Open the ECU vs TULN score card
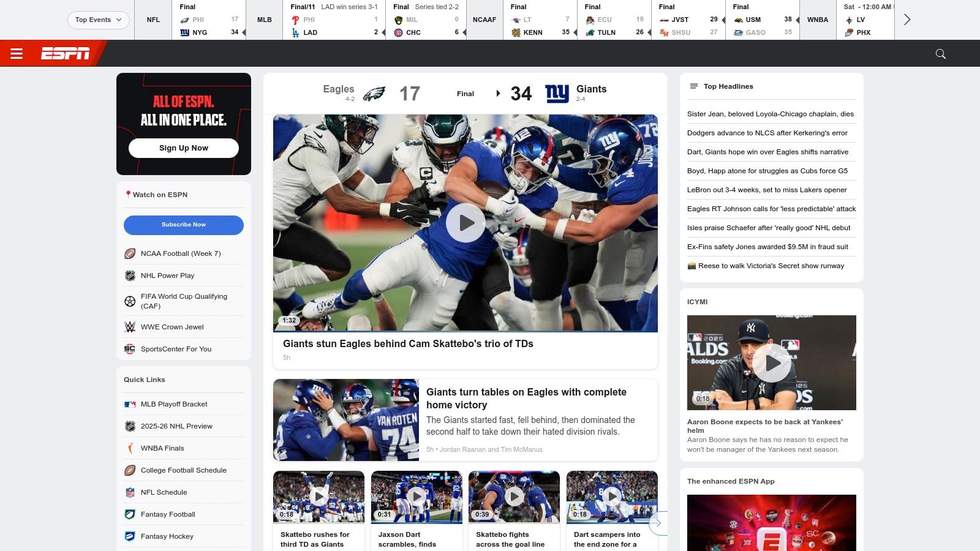The image size is (980, 551). click(614, 20)
